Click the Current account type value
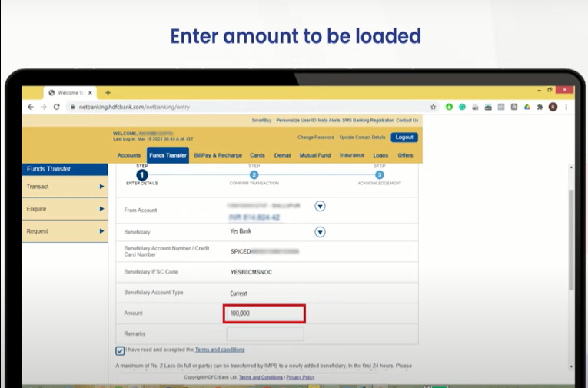The height and width of the screenshot is (388, 588). coord(238,293)
